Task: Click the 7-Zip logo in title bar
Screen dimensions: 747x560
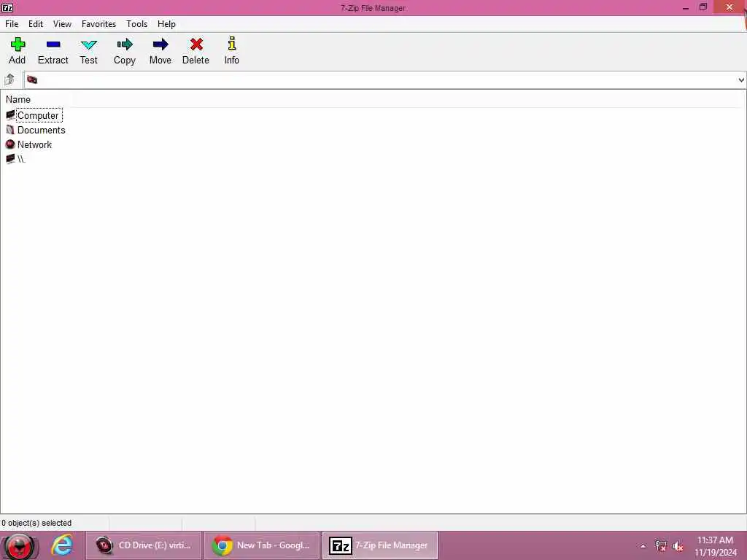Action: tap(7, 7)
